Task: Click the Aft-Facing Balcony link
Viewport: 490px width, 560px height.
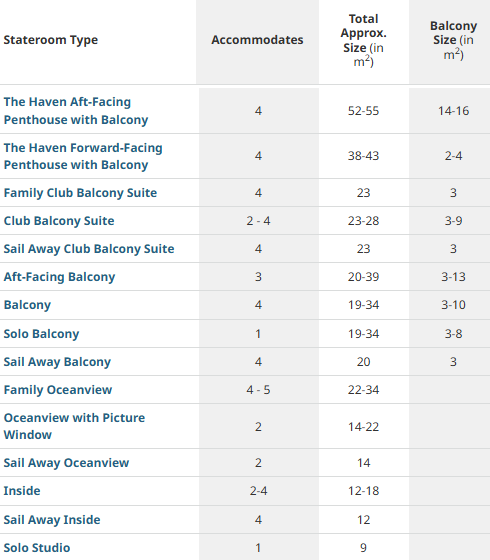Action: (x=59, y=277)
